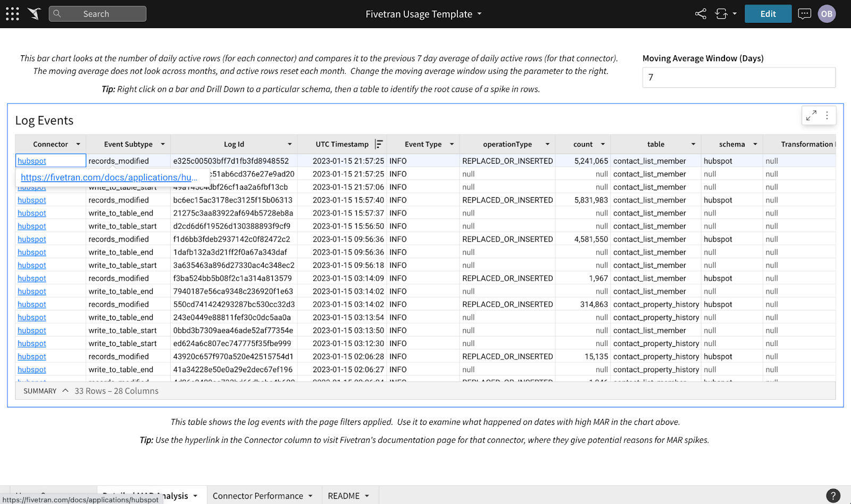Open the OB account avatar

click(x=827, y=13)
